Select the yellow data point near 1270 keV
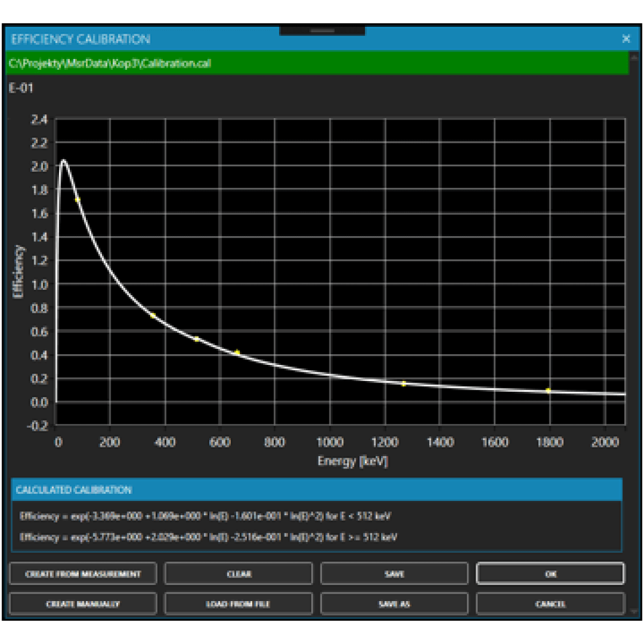The image size is (644, 644). (404, 384)
